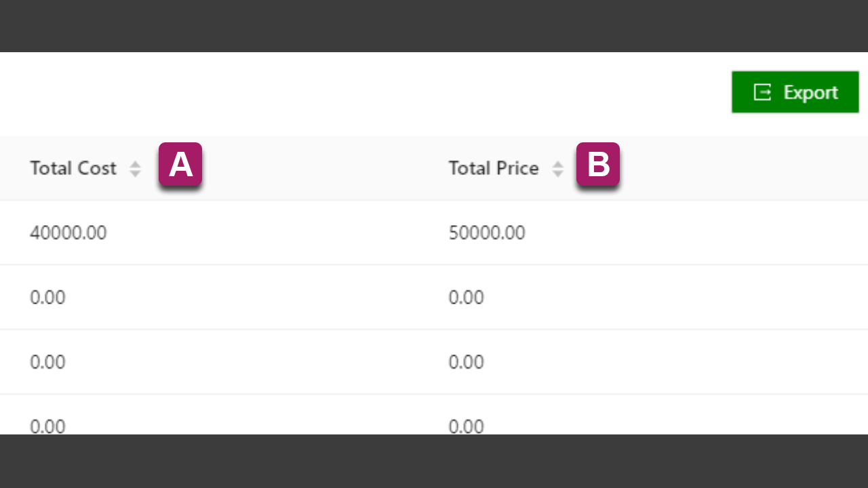Click the magenta B annotation badge
The image size is (868, 488).
click(598, 164)
